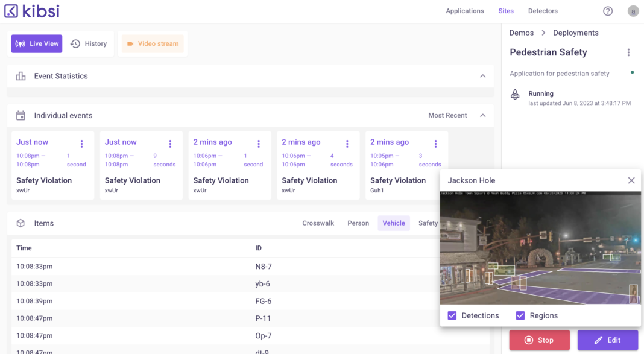Click the History clock icon
The image size is (644, 354).
pos(75,43)
